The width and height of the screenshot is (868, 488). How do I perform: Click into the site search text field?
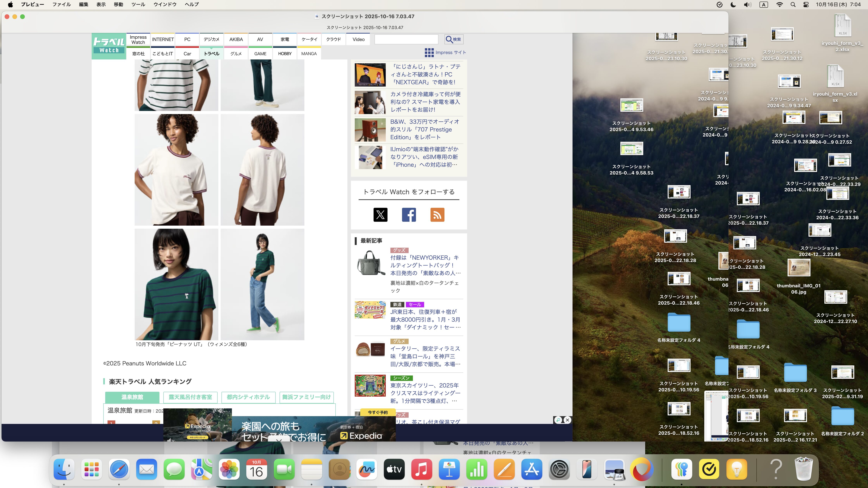pyautogui.click(x=406, y=39)
